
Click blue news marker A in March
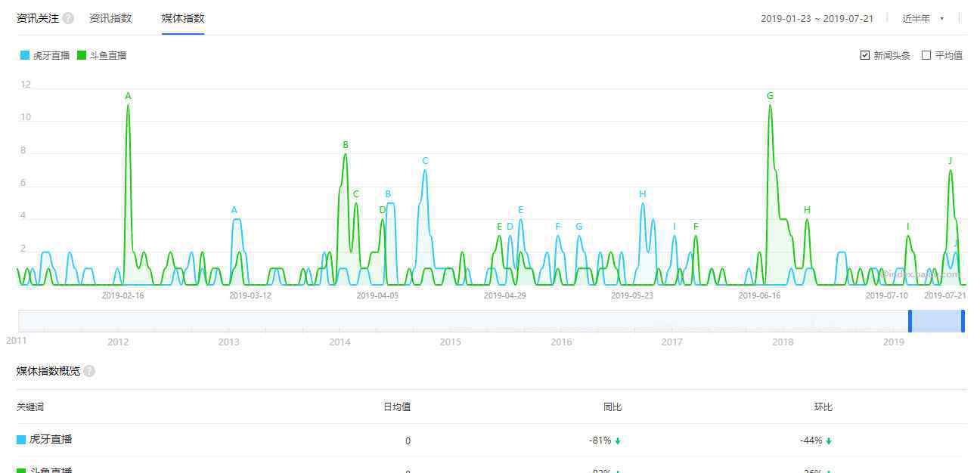[x=234, y=210]
